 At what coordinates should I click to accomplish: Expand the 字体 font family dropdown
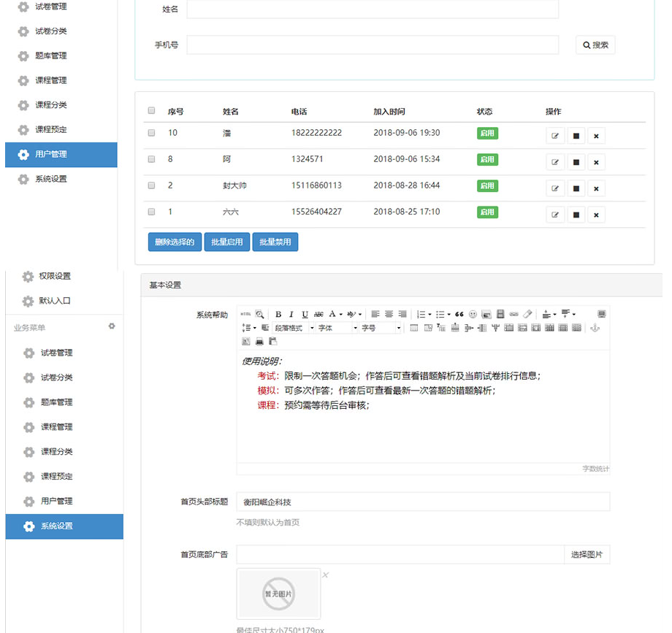click(x=337, y=329)
